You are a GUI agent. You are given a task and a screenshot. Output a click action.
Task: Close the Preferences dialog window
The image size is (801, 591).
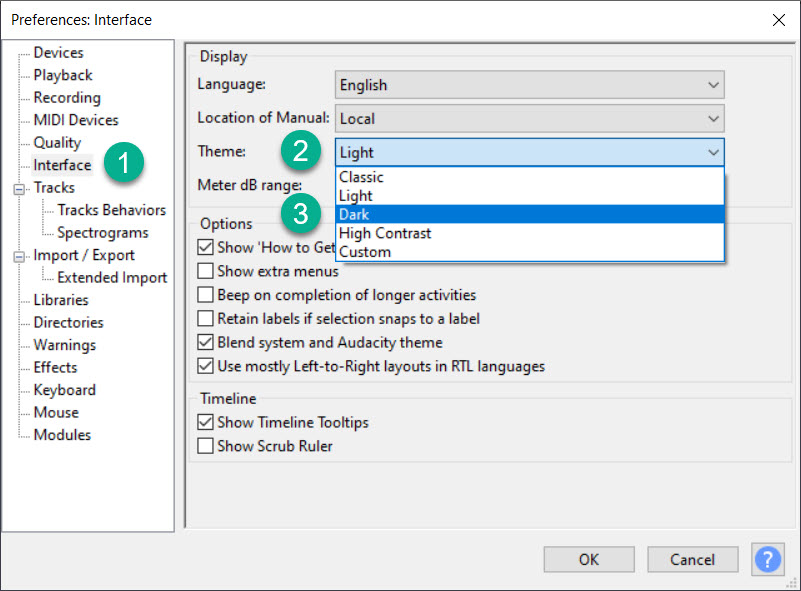(x=779, y=20)
